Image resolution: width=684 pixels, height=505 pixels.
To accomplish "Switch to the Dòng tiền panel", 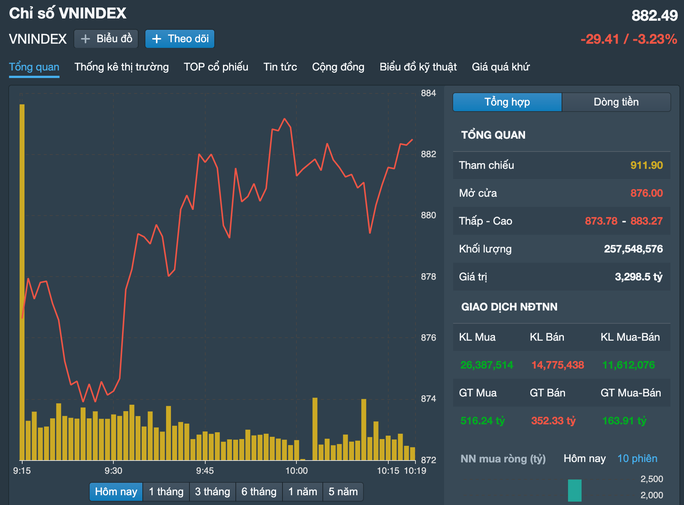I will [616, 102].
